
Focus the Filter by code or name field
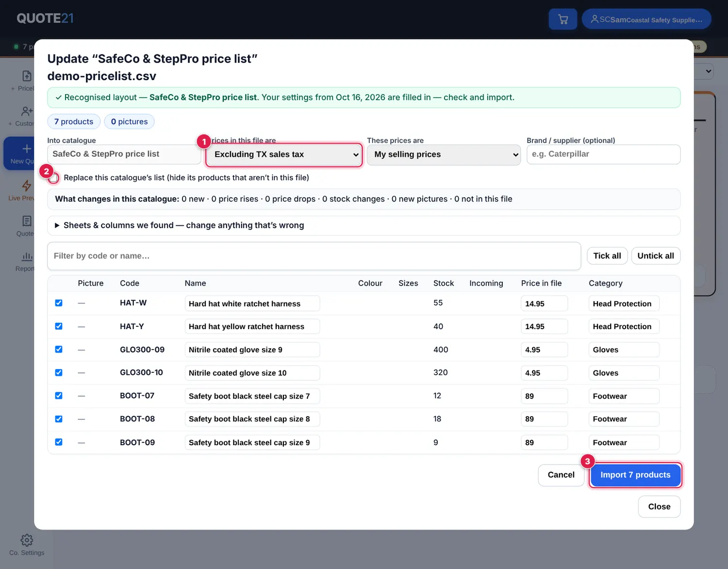314,256
